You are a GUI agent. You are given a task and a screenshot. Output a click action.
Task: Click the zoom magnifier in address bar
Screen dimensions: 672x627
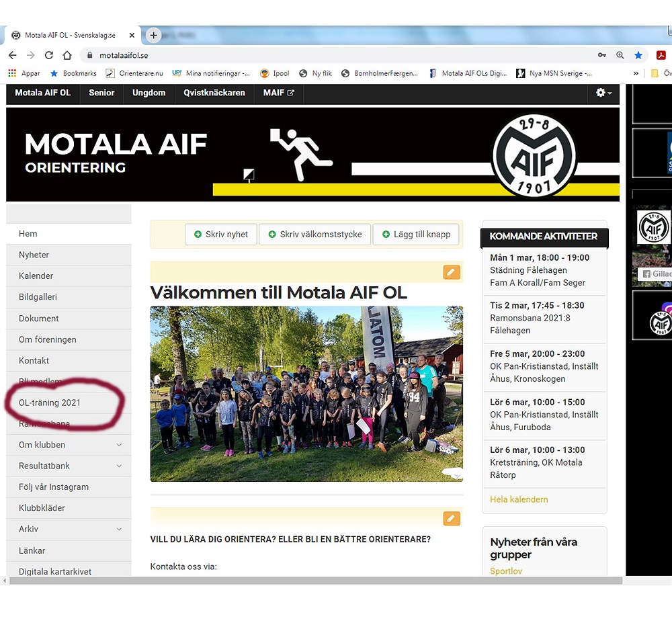pos(620,55)
